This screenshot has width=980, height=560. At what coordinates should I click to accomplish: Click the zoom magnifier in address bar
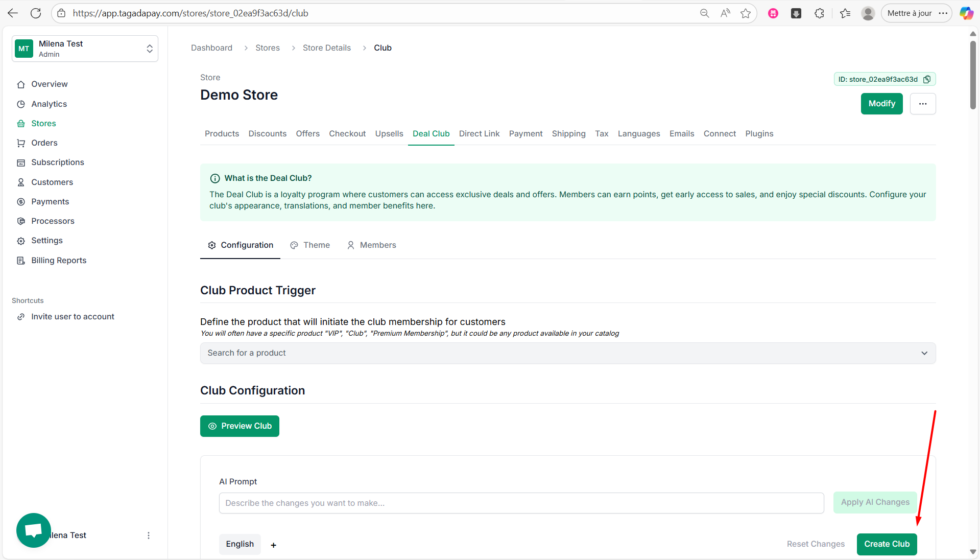(x=704, y=13)
